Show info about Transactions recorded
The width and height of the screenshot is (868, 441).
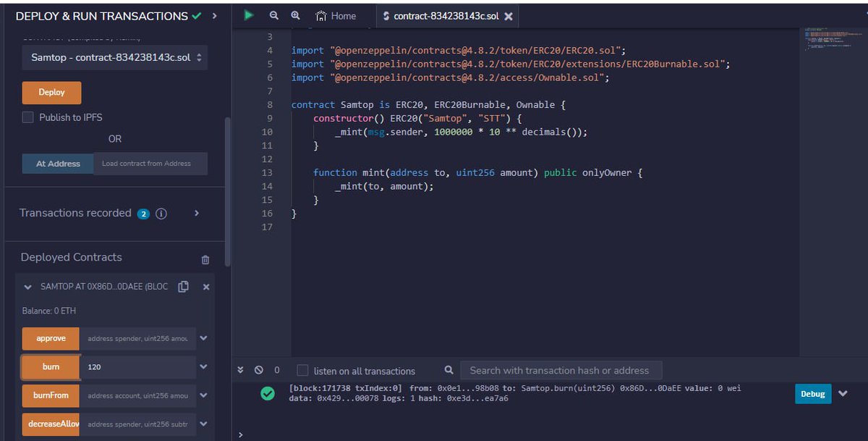pyautogui.click(x=161, y=214)
